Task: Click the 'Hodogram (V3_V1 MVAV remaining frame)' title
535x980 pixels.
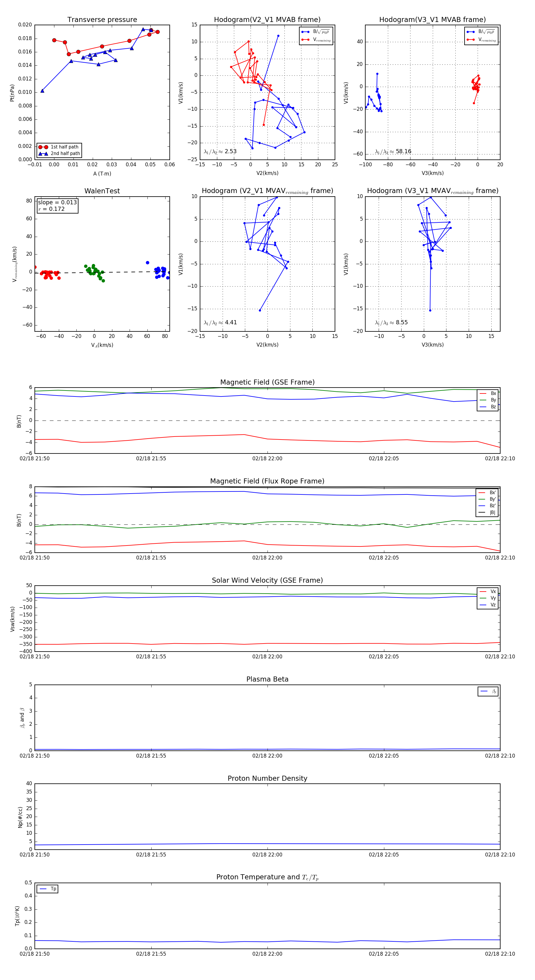Action: (x=432, y=191)
